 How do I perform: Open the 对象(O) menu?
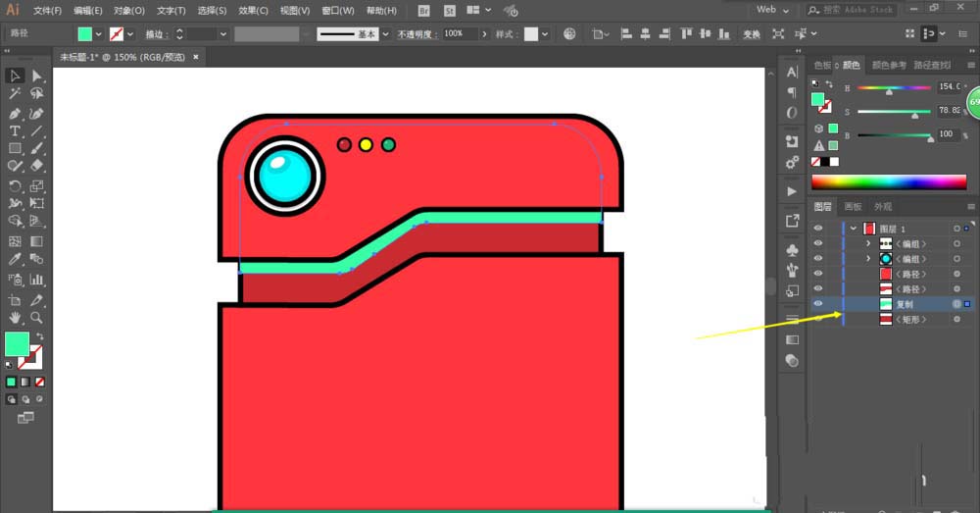click(129, 11)
